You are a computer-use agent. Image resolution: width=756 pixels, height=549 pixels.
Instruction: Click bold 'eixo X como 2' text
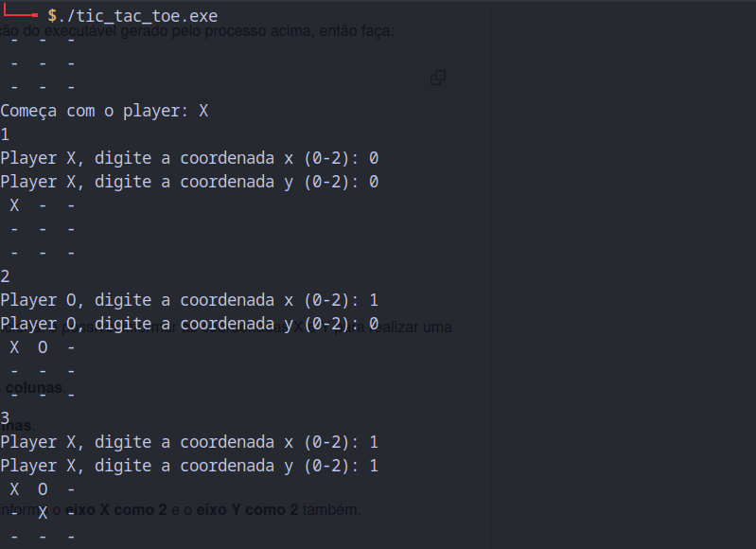115,509
